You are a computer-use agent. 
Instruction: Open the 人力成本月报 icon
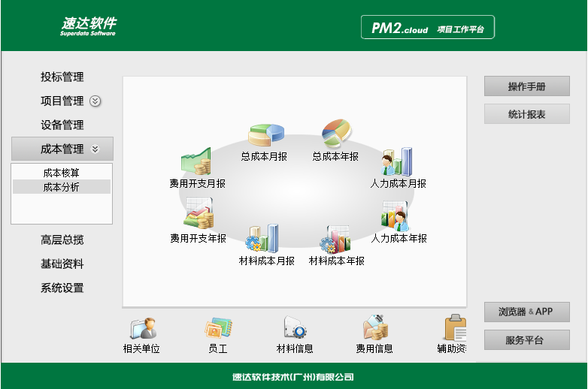coord(397,161)
